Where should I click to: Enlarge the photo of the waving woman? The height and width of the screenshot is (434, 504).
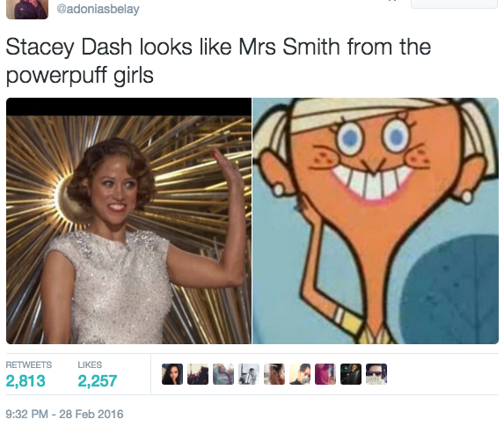[x=128, y=221]
